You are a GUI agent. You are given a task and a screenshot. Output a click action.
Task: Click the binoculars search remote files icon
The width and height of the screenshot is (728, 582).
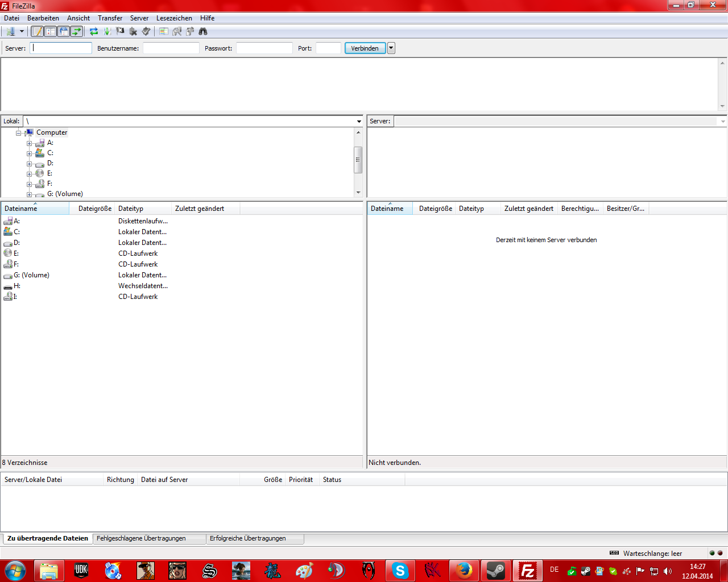(x=203, y=32)
